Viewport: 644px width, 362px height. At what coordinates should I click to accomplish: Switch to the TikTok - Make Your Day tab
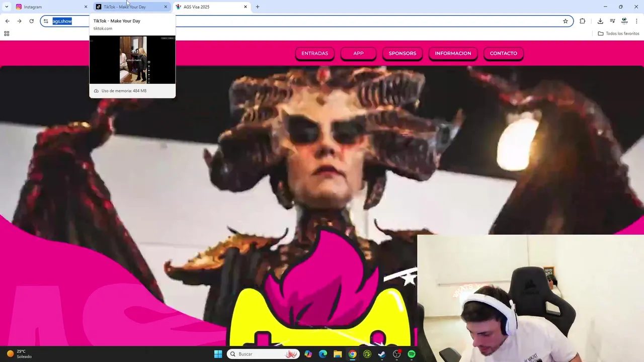(x=131, y=7)
